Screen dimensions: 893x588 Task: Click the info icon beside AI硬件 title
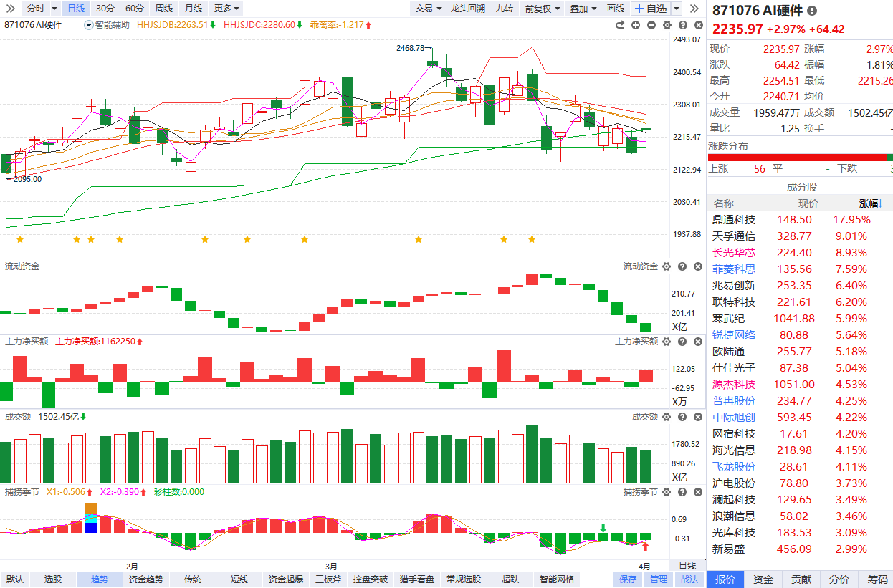811,11
